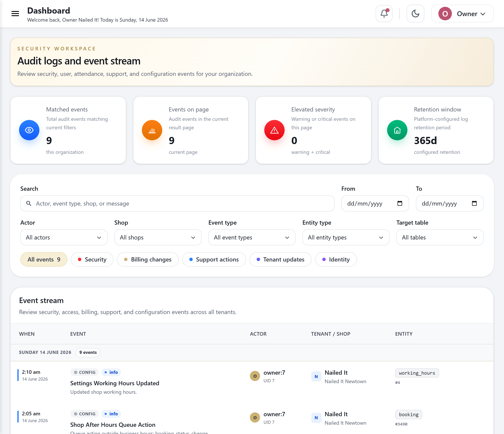Filter by Billing changes chip

coord(148,259)
